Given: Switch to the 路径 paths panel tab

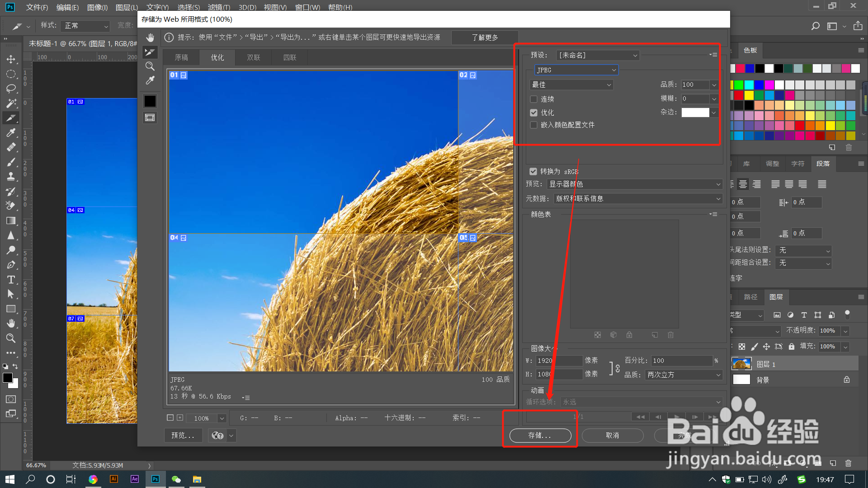Looking at the screenshot, I should tap(750, 297).
